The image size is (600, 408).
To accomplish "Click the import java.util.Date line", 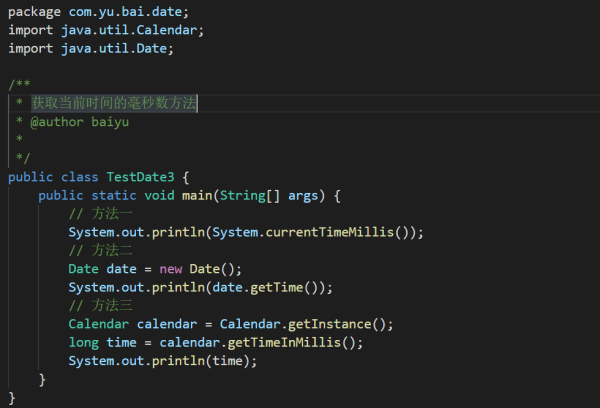I will point(91,49).
